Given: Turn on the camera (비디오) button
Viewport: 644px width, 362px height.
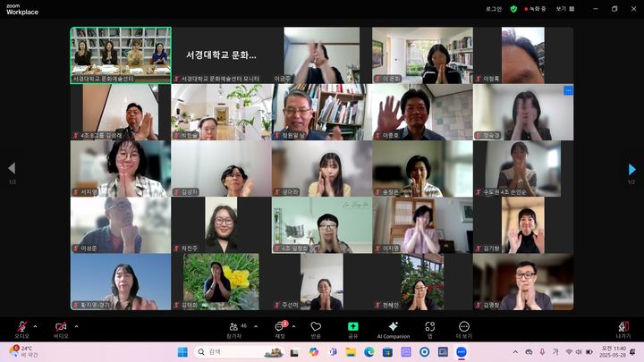Looking at the screenshot, I should pyautogui.click(x=61, y=327).
